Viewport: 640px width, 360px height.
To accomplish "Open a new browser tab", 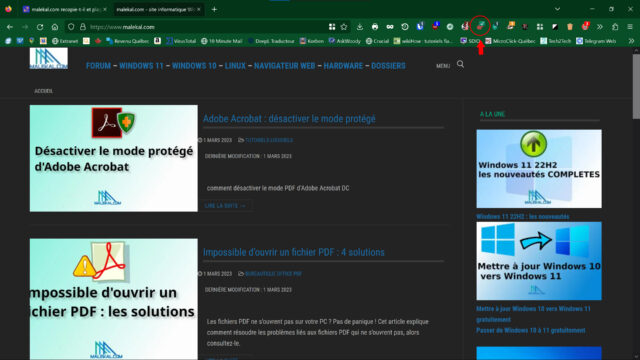I will pos(214,9).
